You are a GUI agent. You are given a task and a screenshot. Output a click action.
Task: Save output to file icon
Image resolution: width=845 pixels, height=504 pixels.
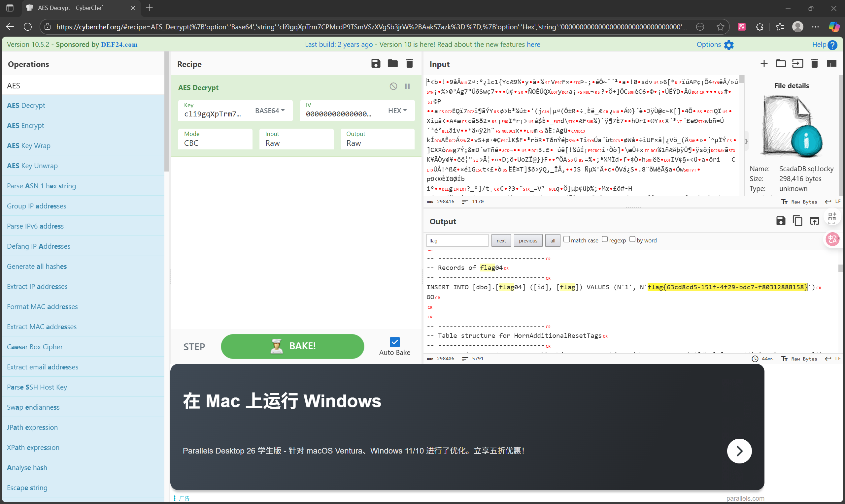780,221
